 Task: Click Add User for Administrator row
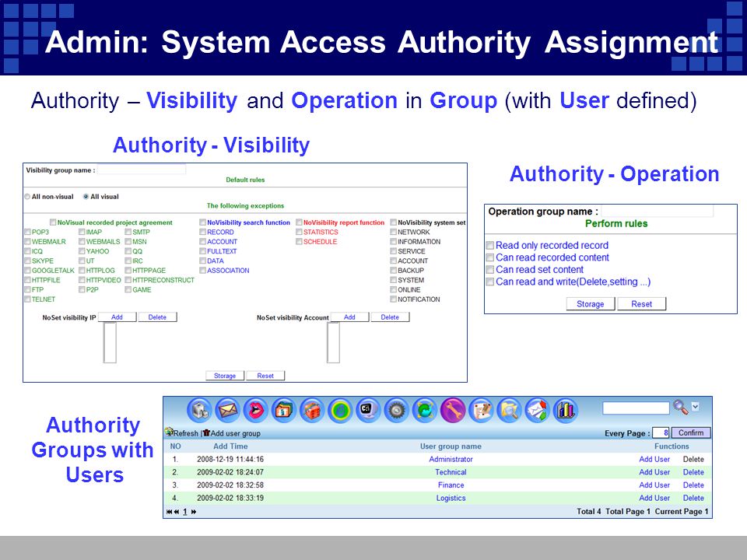tap(654, 460)
